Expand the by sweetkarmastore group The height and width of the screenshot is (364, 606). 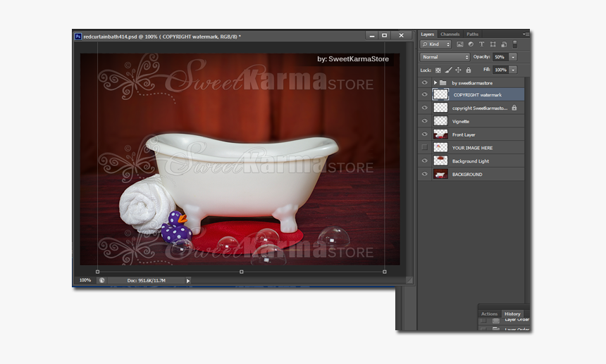pyautogui.click(x=435, y=82)
